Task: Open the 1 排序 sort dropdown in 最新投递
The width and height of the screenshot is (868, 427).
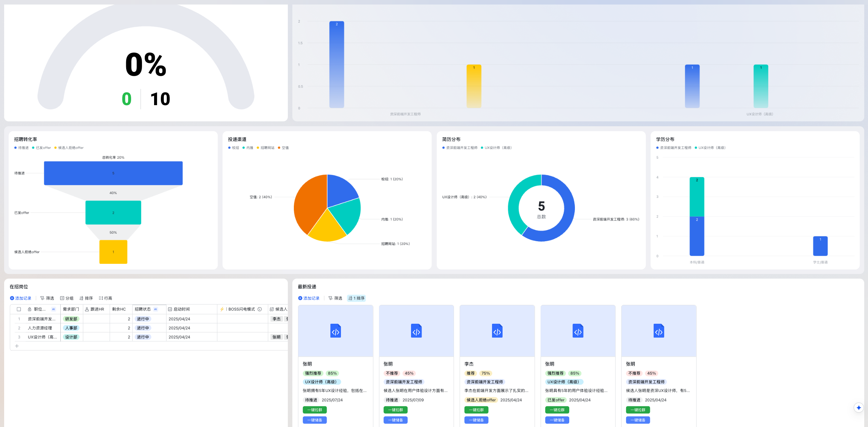Action: coord(356,298)
